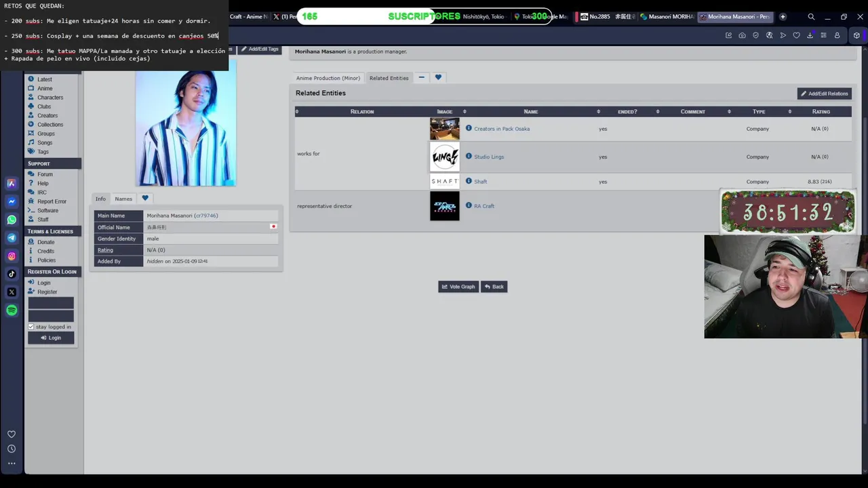Open X (Twitter) from the browser sidebar

(12, 292)
